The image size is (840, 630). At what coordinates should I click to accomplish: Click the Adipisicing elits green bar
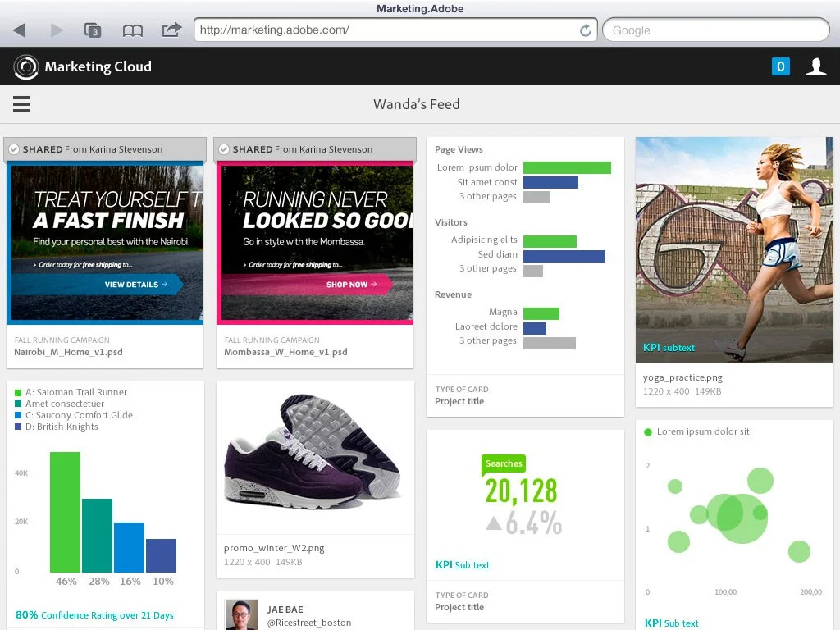[x=550, y=241]
